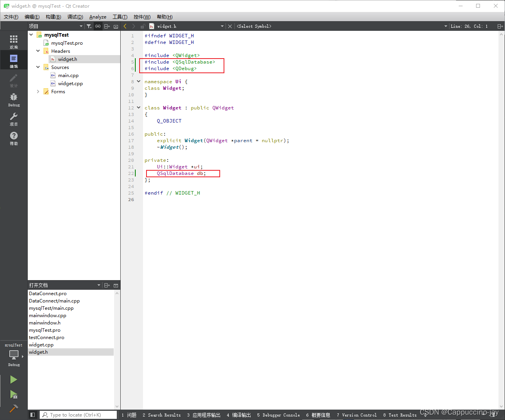The image size is (505, 420).
Task: Open the 7 Version Control pane
Action: tap(357, 415)
